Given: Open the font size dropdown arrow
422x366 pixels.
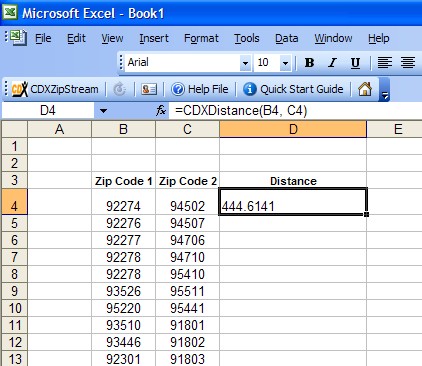Looking at the screenshot, I should (x=285, y=63).
